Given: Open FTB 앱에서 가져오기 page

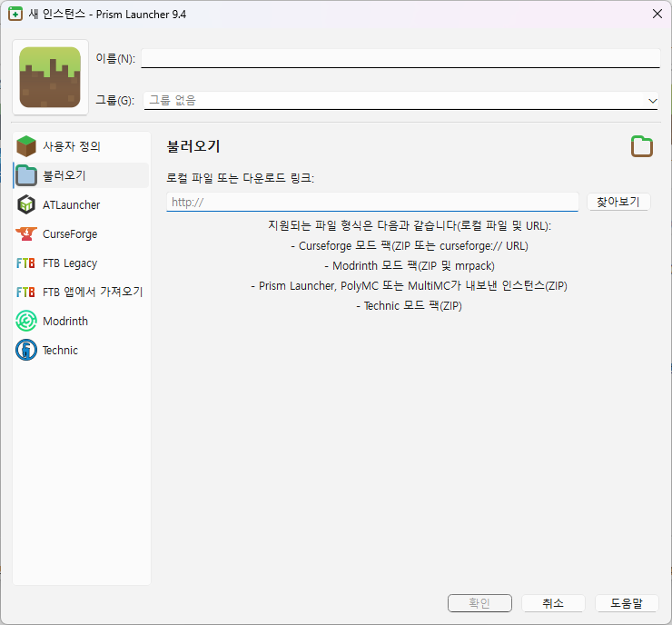Looking at the screenshot, I should click(x=82, y=292).
